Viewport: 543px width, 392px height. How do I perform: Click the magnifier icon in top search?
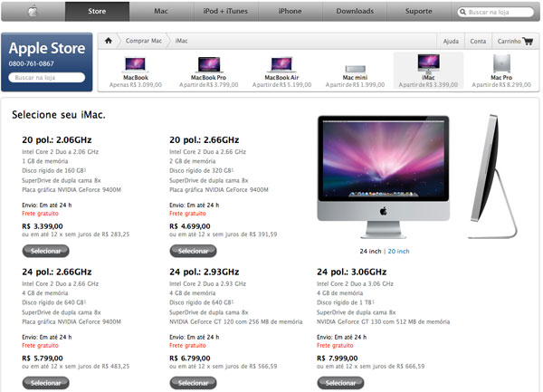click(462, 12)
